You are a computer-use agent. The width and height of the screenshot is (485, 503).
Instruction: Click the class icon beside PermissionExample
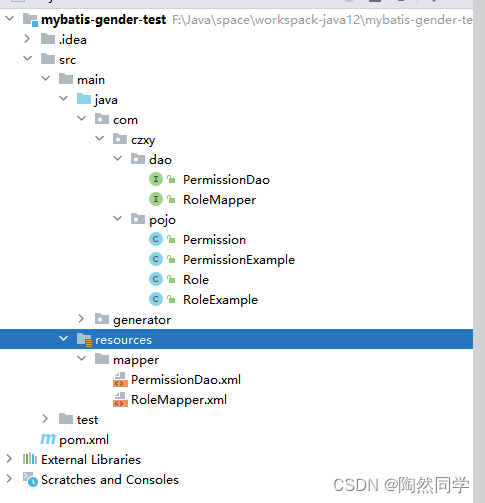156,259
